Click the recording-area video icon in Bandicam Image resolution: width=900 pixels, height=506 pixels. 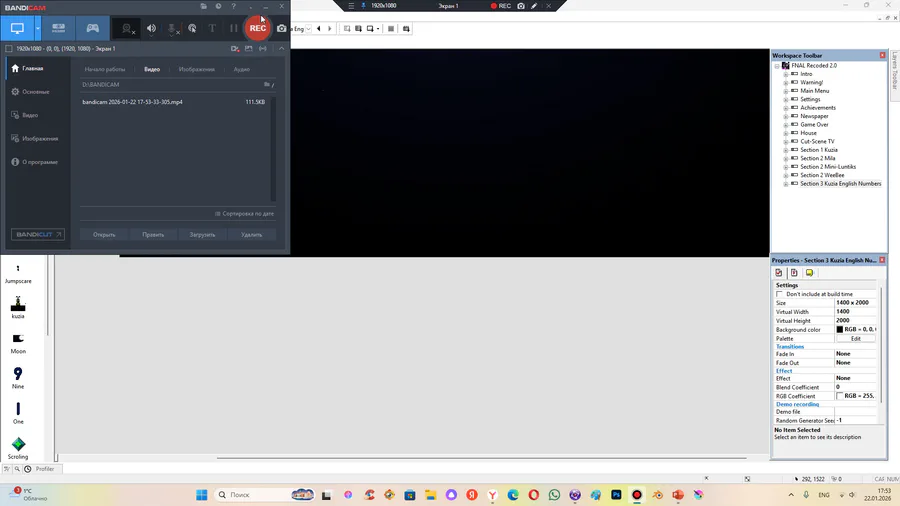(x=235, y=49)
